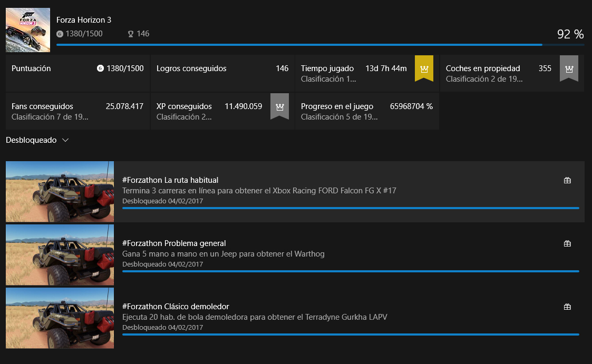Click the chevron next to Desbloqueado

pos(65,140)
